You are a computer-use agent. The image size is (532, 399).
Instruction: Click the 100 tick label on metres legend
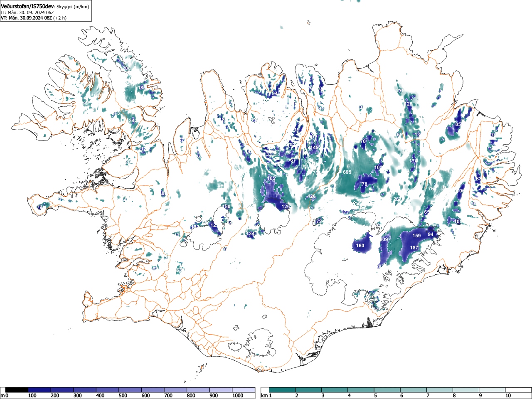tap(32, 396)
